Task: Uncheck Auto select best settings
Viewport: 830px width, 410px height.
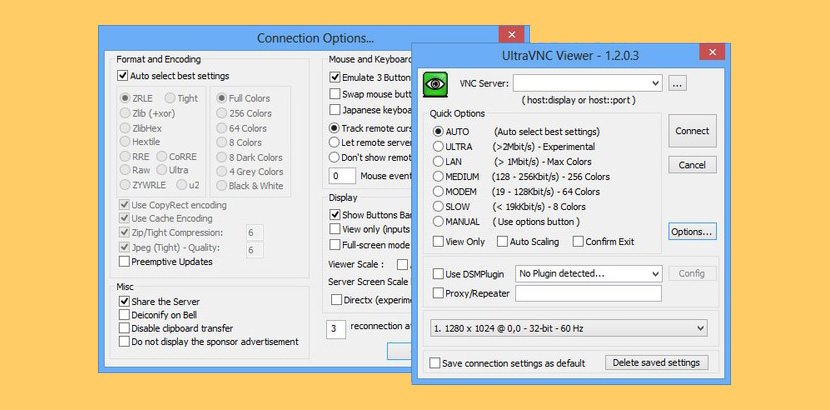Action: click(x=123, y=76)
